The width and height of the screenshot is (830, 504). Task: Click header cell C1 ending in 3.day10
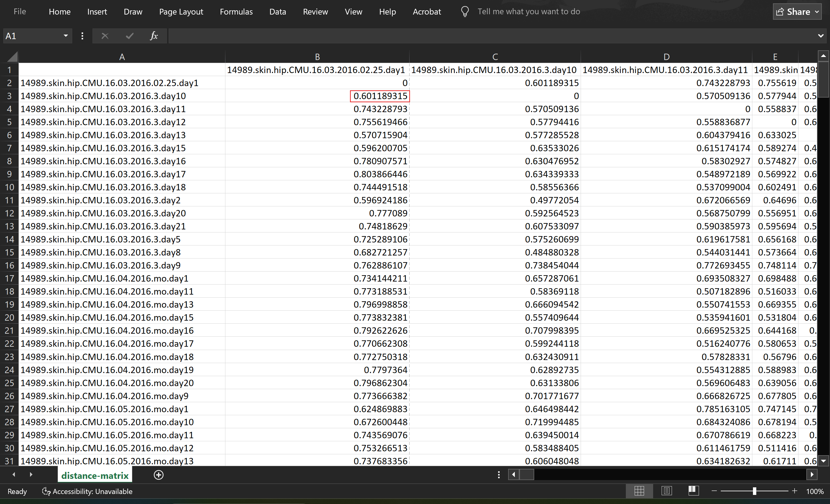(x=495, y=70)
